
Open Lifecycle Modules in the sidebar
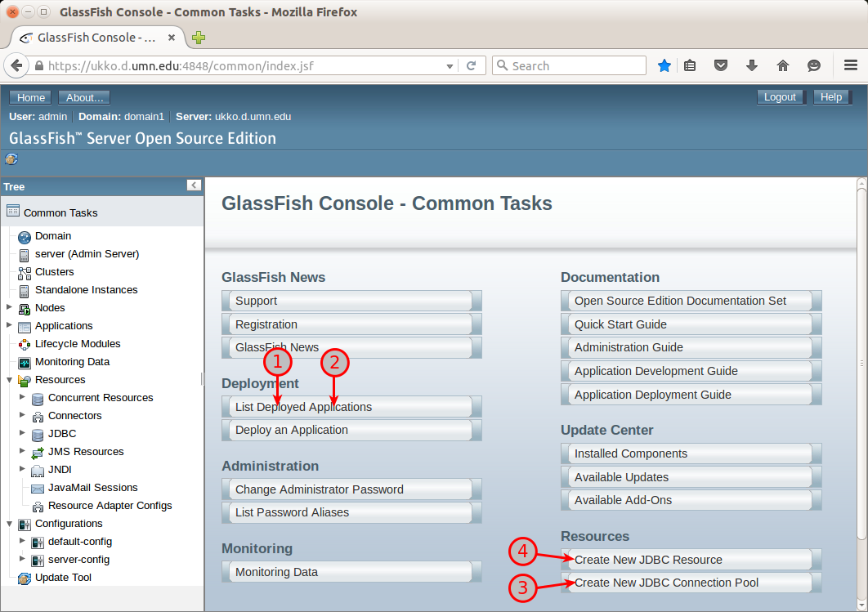click(x=77, y=344)
